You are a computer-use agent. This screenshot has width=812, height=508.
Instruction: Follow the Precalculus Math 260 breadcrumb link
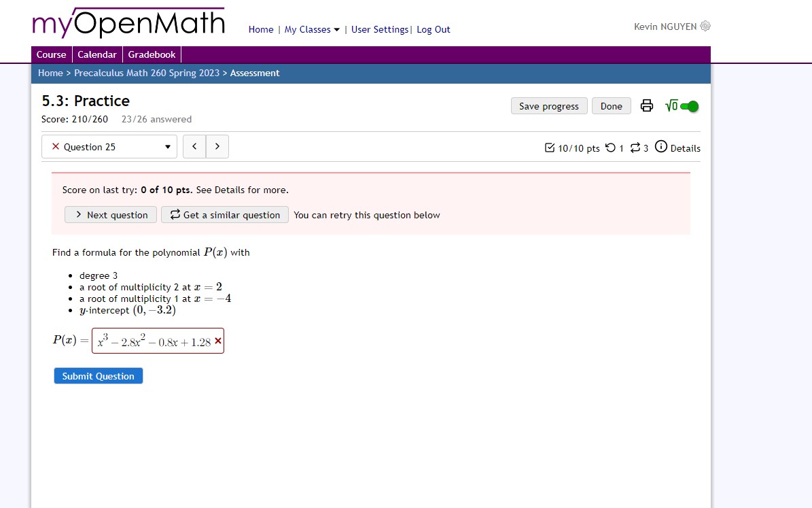(147, 73)
